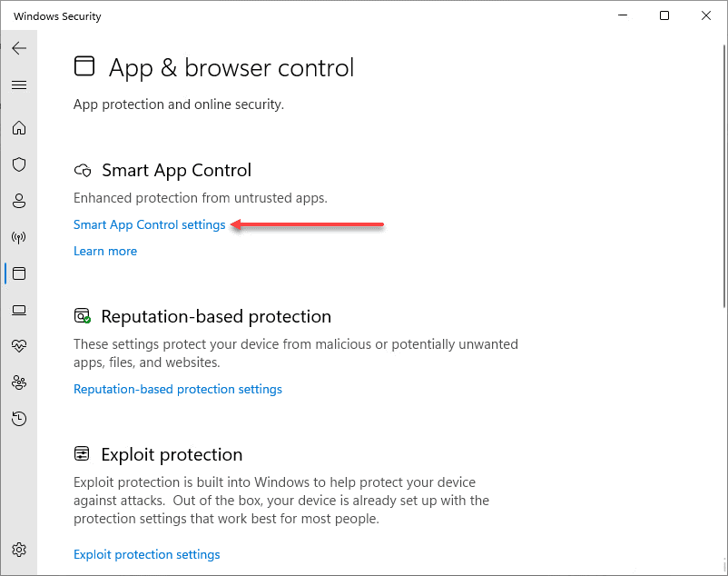728x576 pixels.
Task: Maximize the Windows Security window
Action: (664, 15)
